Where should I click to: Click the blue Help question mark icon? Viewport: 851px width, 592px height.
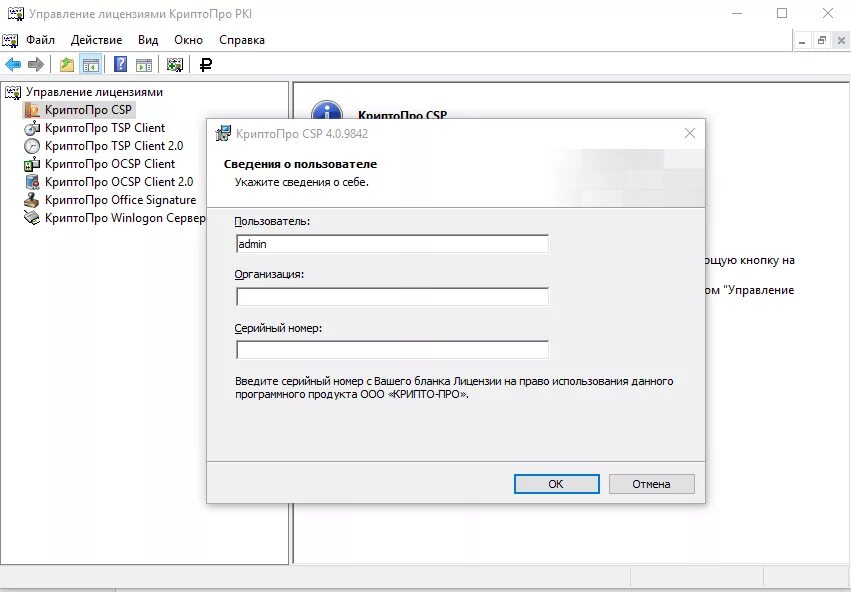point(120,65)
